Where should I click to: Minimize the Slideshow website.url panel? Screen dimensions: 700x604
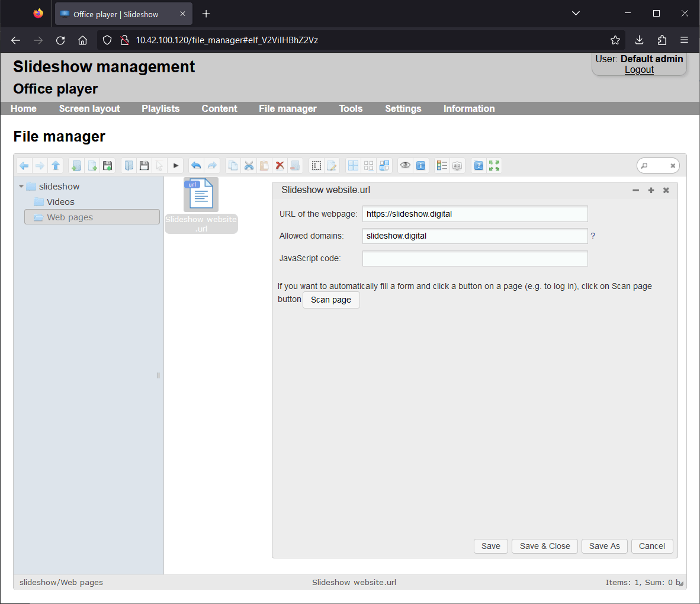[x=635, y=190]
